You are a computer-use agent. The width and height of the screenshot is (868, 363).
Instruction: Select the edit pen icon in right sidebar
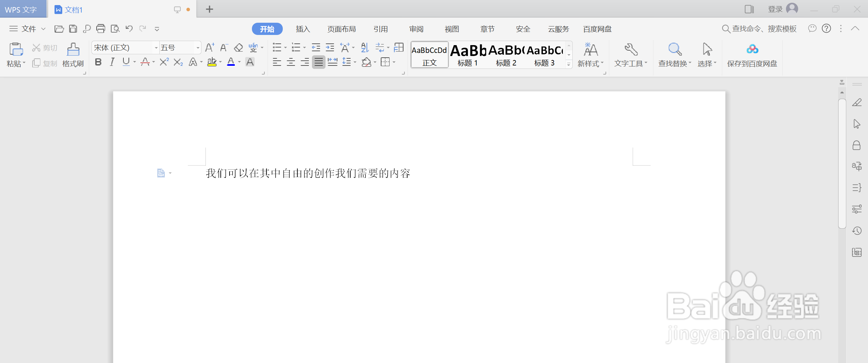click(857, 102)
